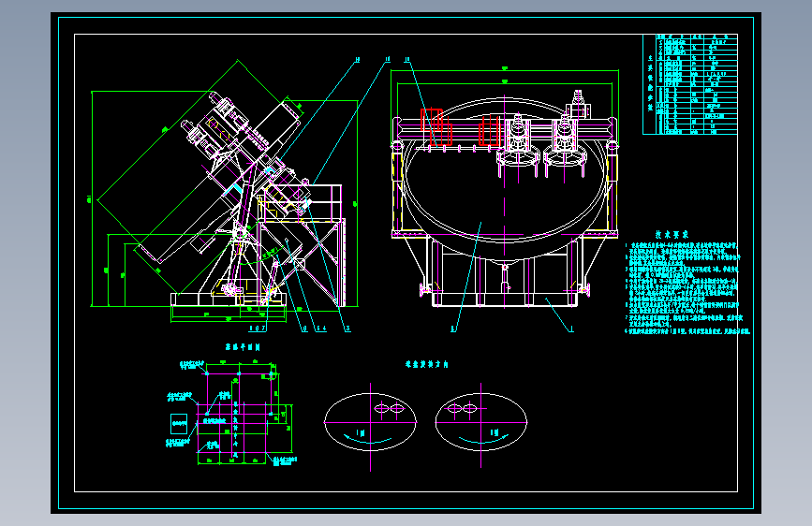The image size is (812, 526).
Task: Click the cyan boxed label beside foundation plan
Action: 179,423
